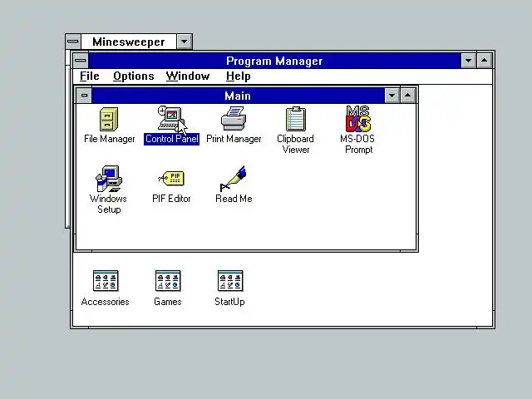532x399 pixels.
Task: Click the Minesweeper title bar
Action: point(129,42)
